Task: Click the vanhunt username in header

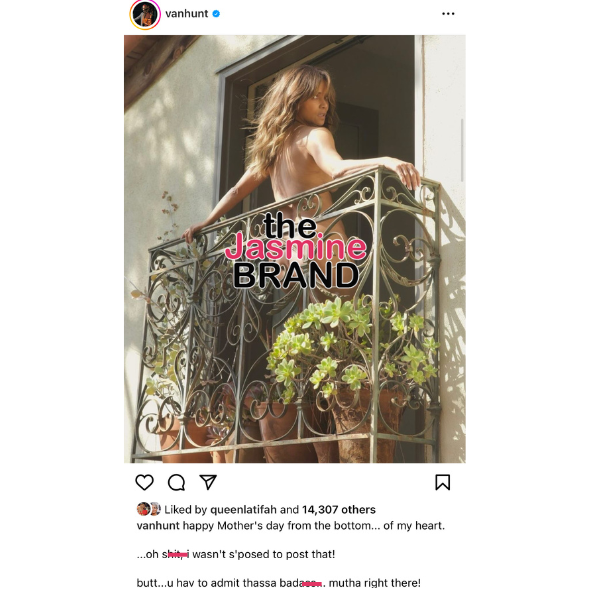Action: [x=187, y=14]
